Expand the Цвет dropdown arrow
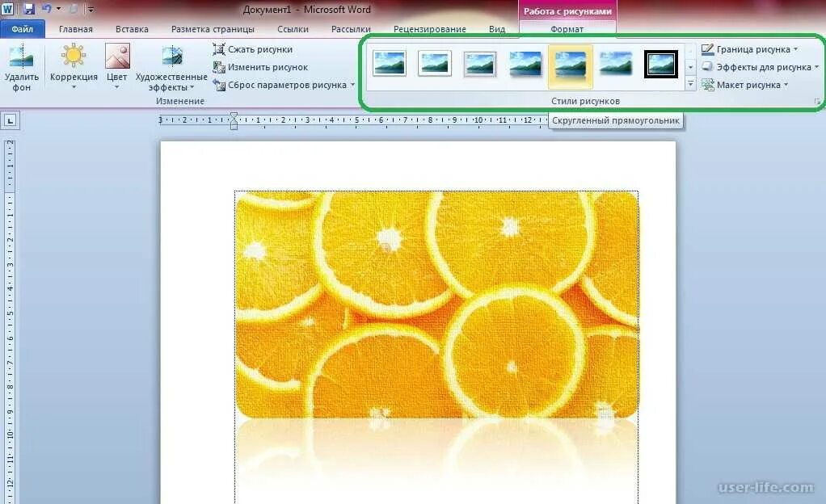 pos(117,87)
